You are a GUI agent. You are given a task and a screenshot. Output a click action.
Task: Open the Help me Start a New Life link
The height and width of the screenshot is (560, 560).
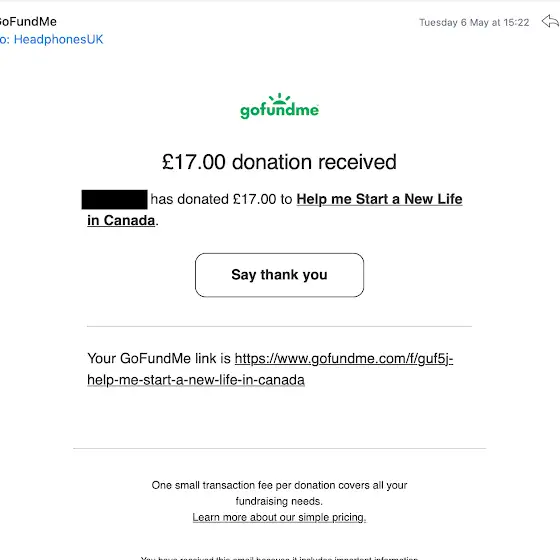(x=379, y=199)
